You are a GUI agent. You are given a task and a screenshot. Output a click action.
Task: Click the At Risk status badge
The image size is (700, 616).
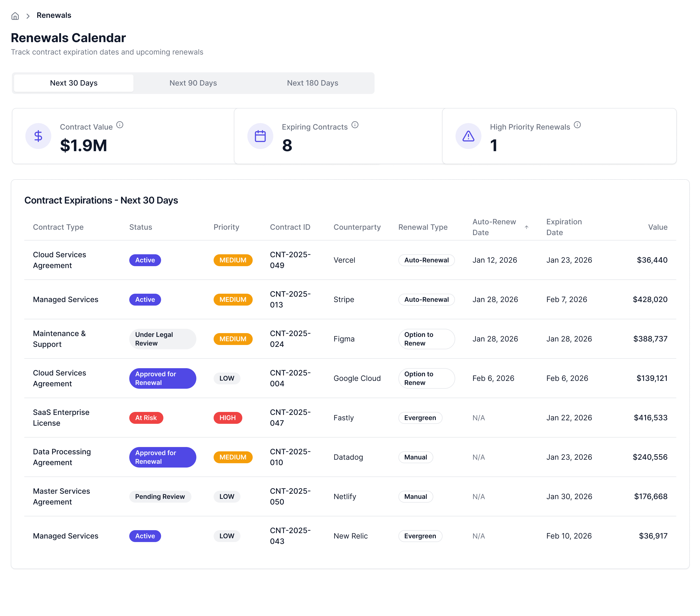tap(146, 418)
